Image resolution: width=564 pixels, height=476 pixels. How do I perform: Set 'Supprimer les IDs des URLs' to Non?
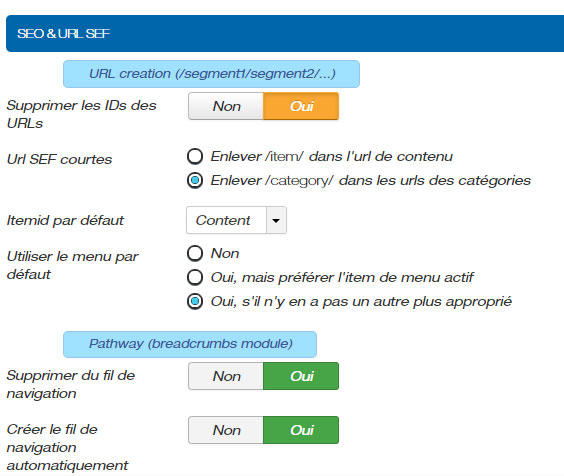[226, 106]
